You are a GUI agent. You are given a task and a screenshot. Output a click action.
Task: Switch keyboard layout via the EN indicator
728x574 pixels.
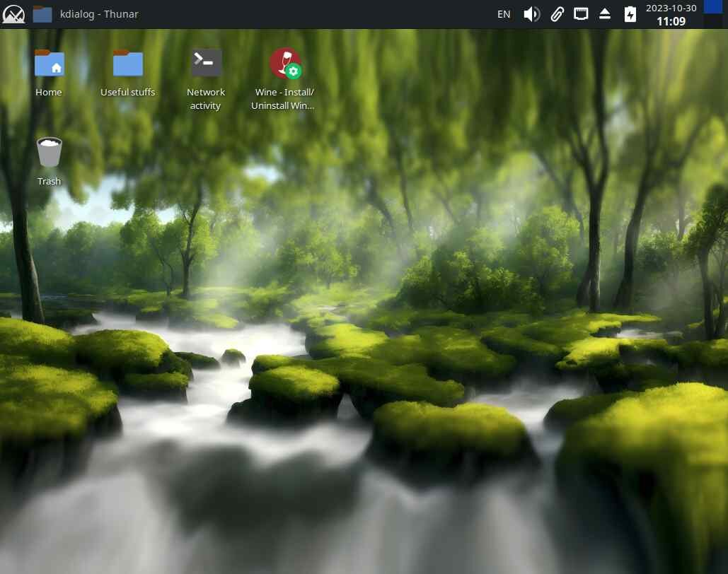point(503,14)
